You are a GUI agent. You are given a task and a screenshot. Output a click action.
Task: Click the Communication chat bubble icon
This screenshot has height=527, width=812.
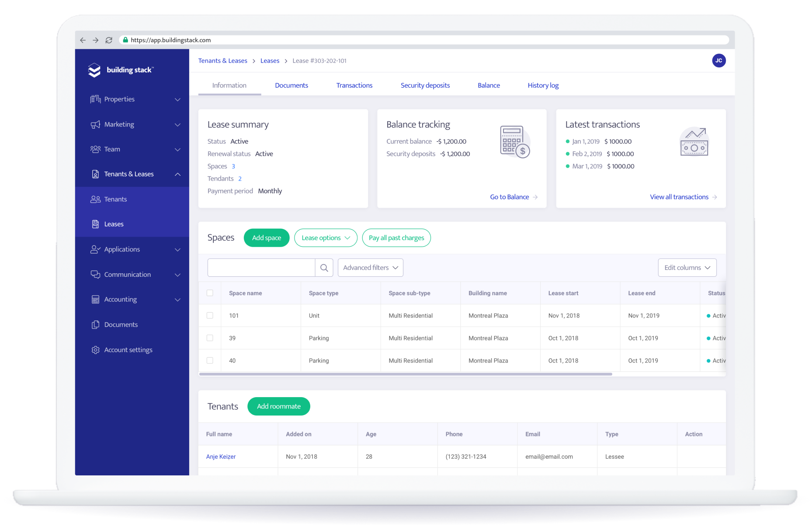[x=95, y=274]
